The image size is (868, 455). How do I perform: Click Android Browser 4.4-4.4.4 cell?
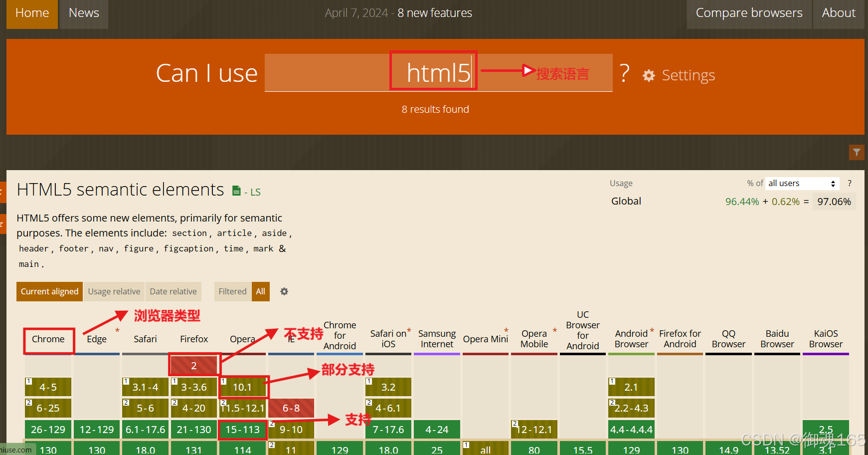point(631,430)
